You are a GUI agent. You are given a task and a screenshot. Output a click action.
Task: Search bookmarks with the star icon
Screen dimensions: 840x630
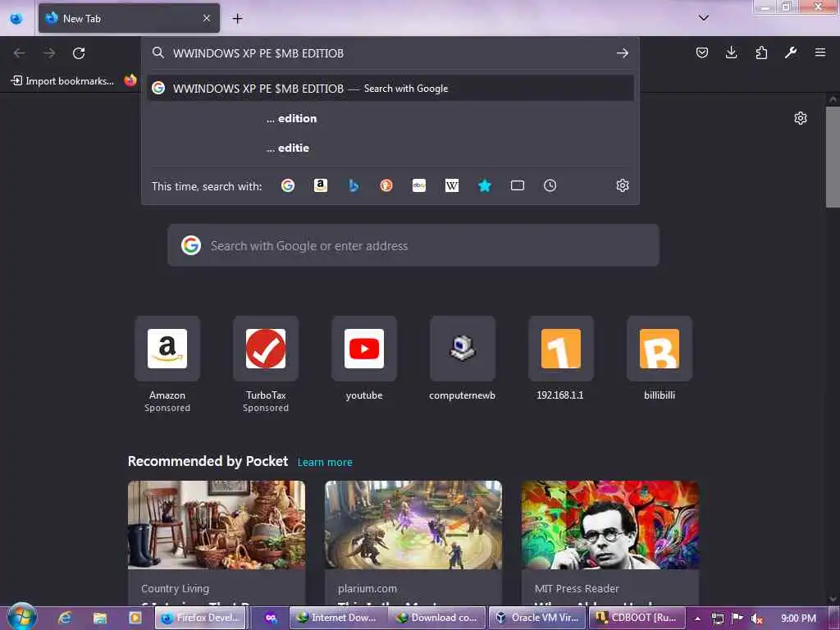click(x=484, y=185)
